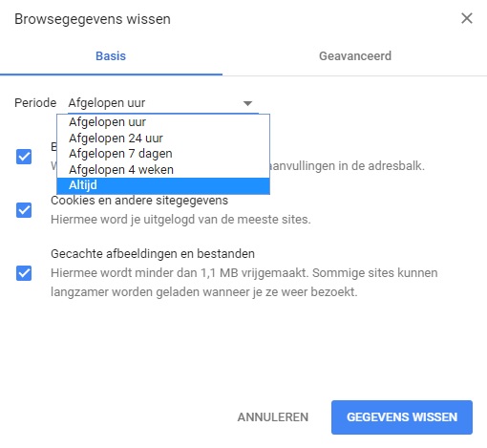Click the Annuleren button
Image resolution: width=487 pixels, height=448 pixels.
pos(273,417)
